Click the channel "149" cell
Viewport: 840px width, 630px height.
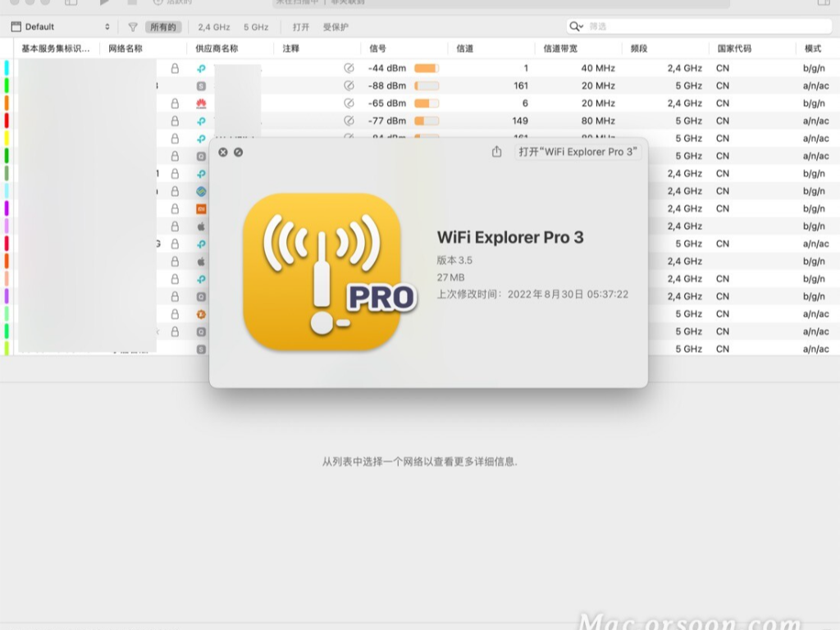[x=519, y=121]
